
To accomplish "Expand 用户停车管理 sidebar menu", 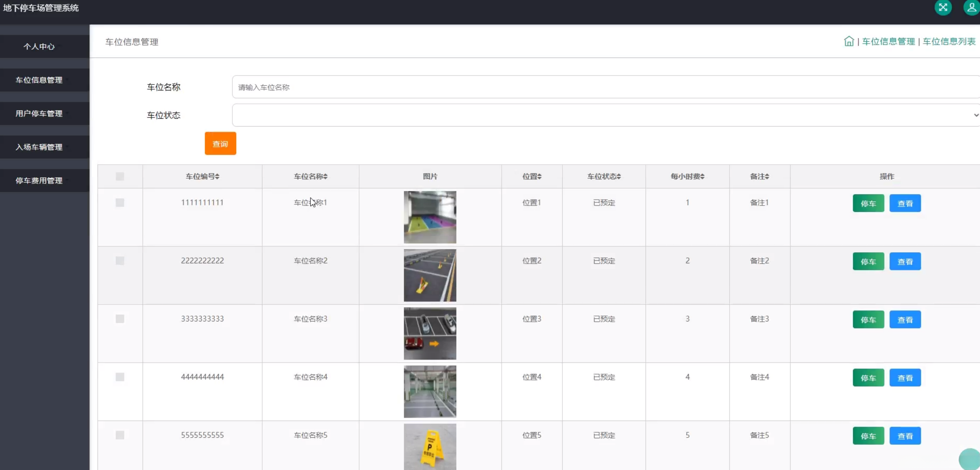I will point(39,114).
